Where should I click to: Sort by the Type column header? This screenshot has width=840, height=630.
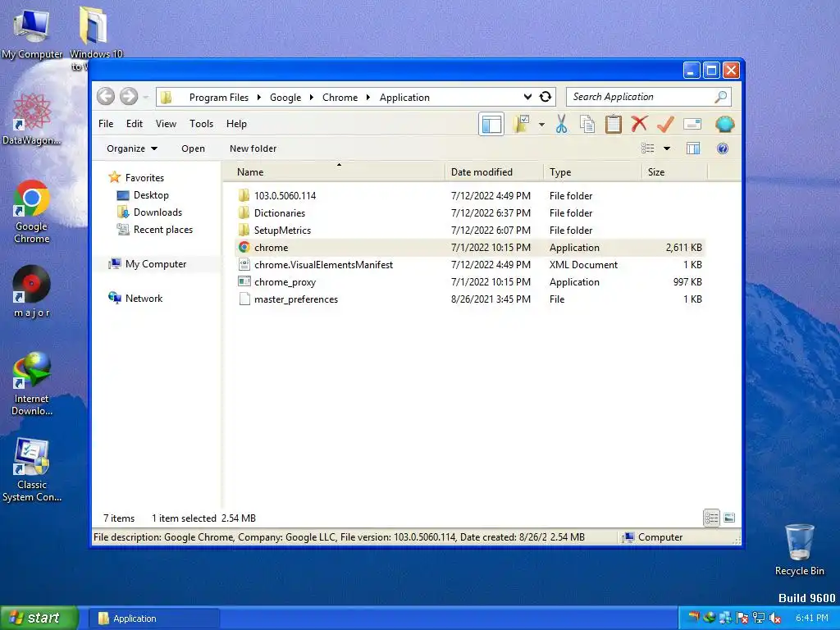tap(592, 172)
